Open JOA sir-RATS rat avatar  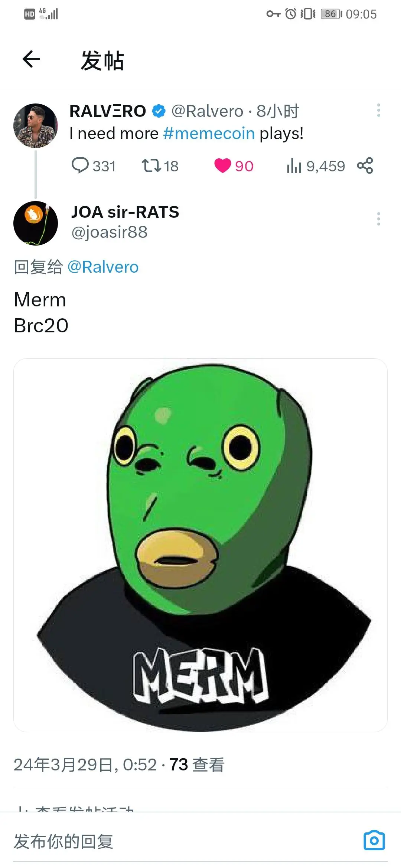(x=36, y=223)
